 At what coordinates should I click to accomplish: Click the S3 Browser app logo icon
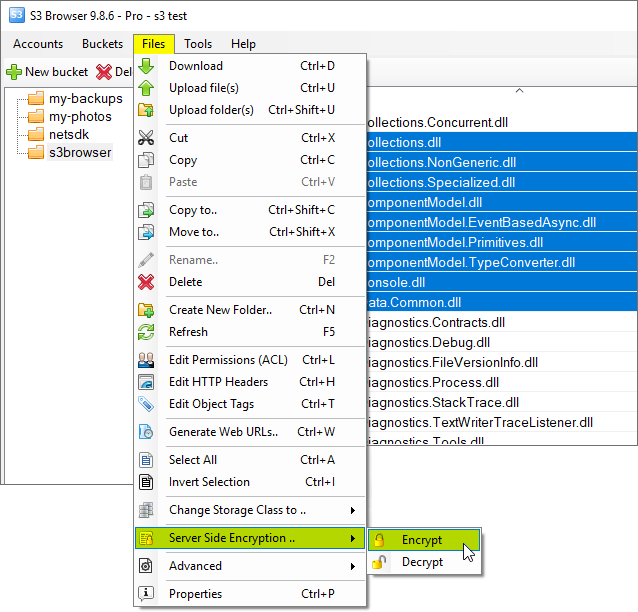tap(17, 15)
